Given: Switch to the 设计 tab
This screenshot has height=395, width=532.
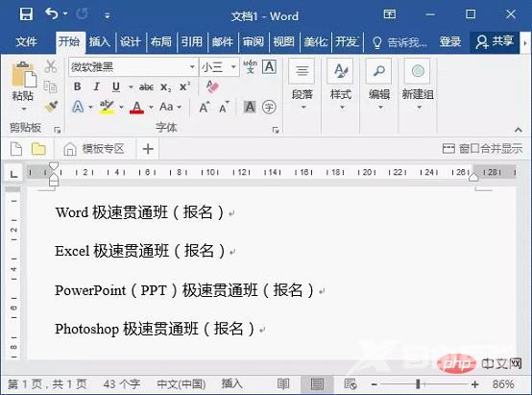Looking at the screenshot, I should (x=131, y=41).
